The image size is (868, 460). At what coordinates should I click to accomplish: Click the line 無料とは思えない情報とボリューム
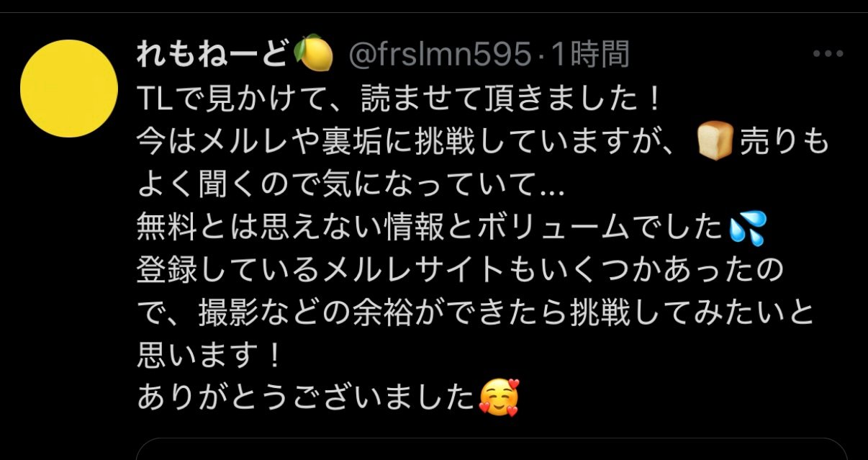432,228
